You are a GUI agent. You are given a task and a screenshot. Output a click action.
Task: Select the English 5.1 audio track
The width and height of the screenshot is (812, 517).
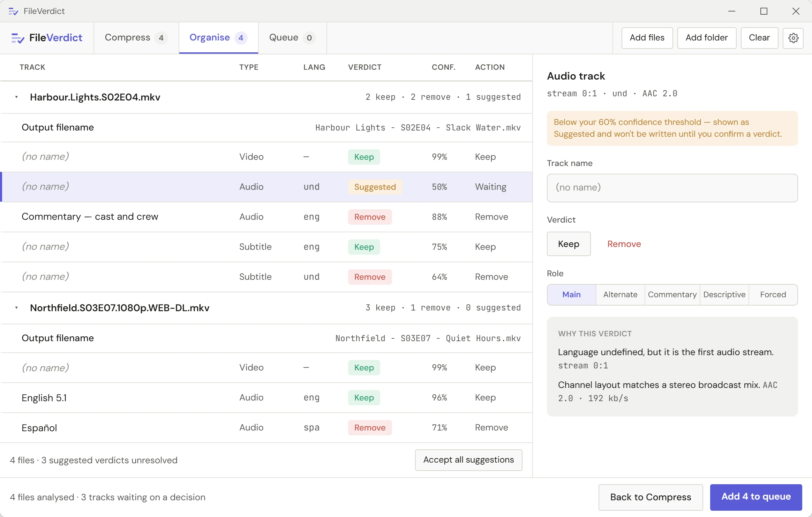(266, 398)
